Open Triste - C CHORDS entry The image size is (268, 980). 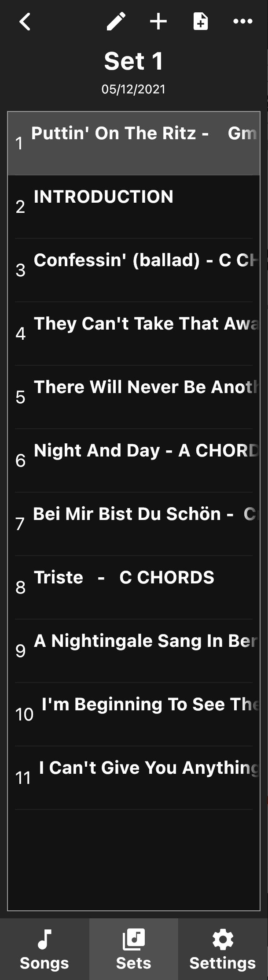134,588
